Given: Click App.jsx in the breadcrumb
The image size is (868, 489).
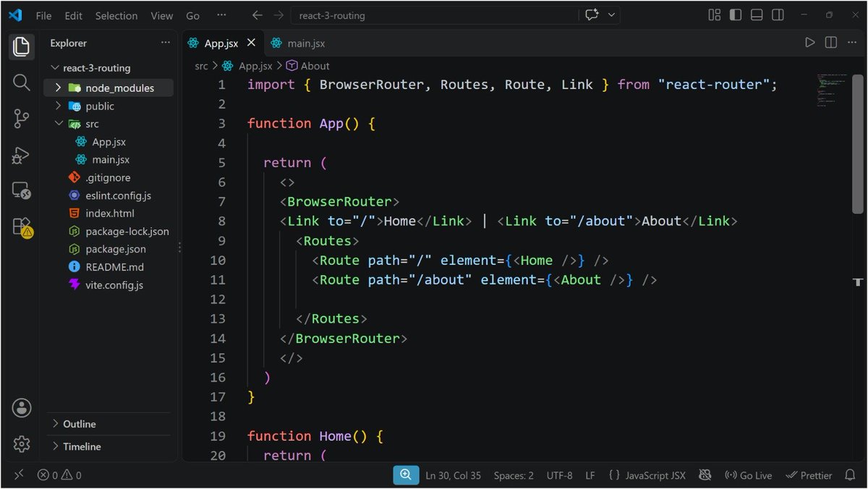Looking at the screenshot, I should pyautogui.click(x=248, y=66).
